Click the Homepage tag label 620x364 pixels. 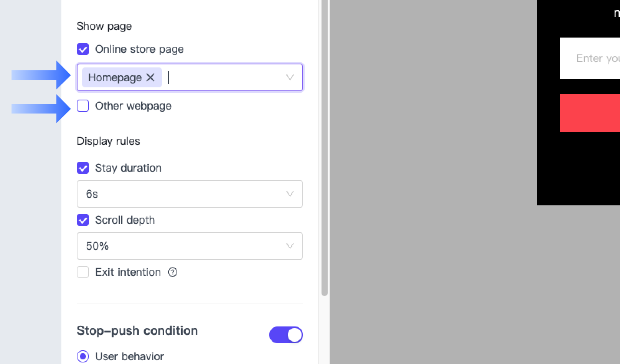click(115, 77)
